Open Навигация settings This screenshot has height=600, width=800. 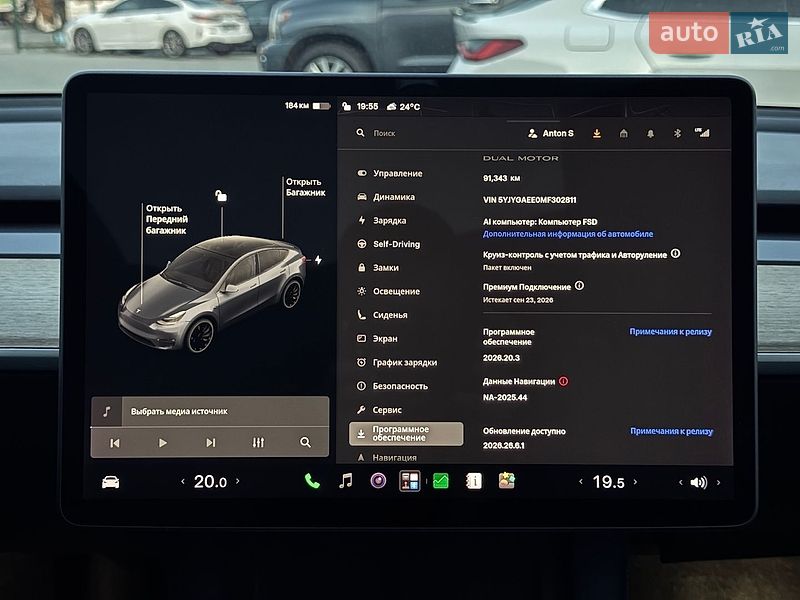click(387, 457)
